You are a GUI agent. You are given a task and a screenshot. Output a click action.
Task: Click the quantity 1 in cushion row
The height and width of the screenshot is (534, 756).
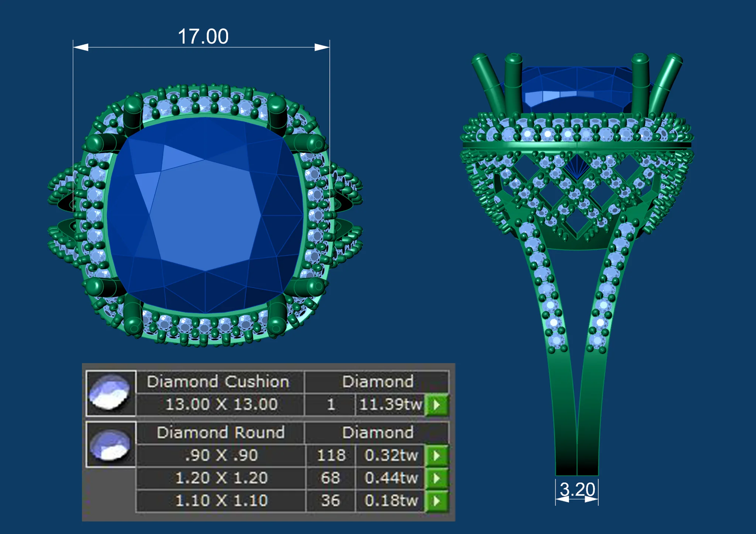tap(331, 404)
